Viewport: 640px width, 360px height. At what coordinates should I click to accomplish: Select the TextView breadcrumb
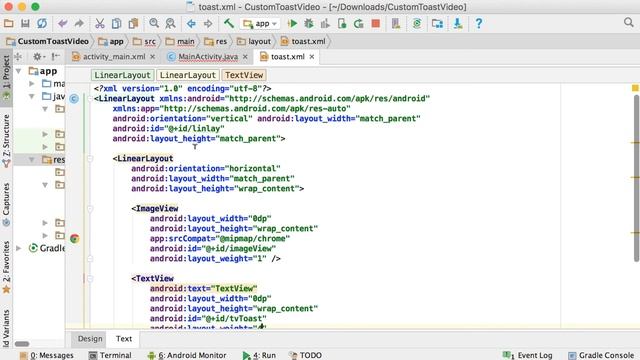244,75
